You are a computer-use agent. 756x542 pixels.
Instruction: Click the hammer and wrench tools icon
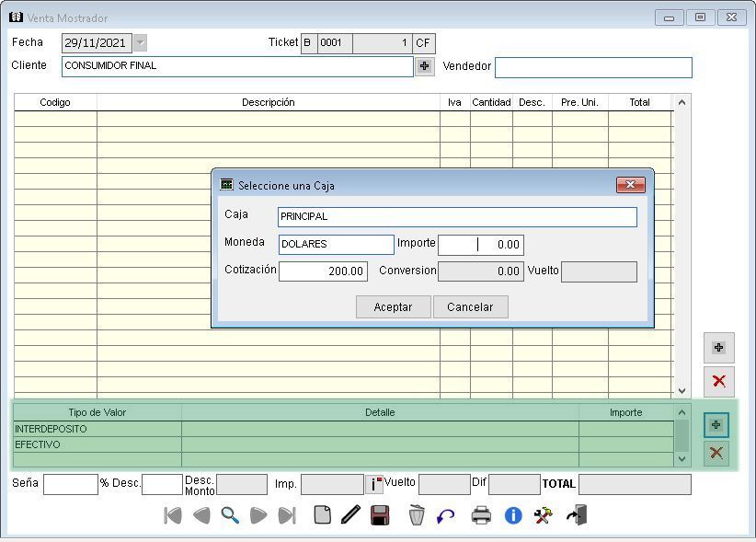pos(543,515)
